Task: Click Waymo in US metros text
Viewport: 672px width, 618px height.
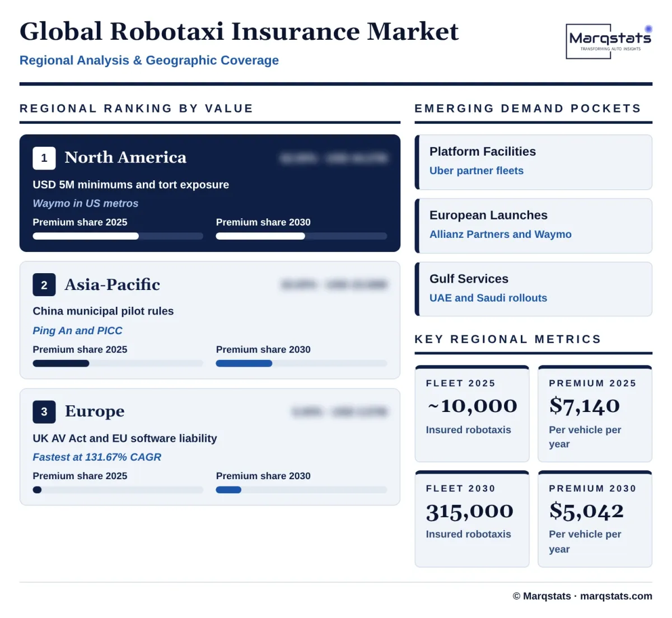Action: pyautogui.click(x=86, y=203)
